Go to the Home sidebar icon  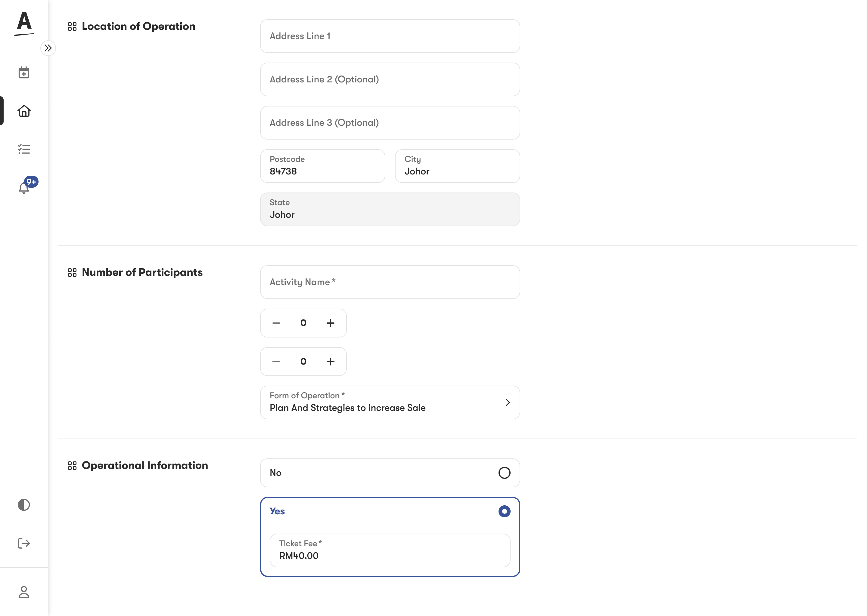[x=23, y=111]
